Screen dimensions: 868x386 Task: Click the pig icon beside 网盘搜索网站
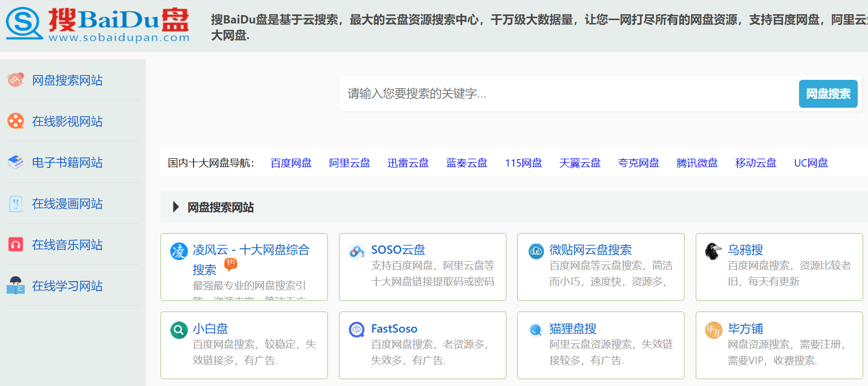[x=16, y=80]
